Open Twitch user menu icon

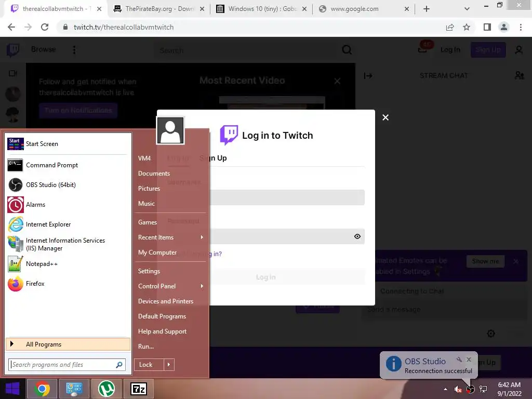[519, 50]
